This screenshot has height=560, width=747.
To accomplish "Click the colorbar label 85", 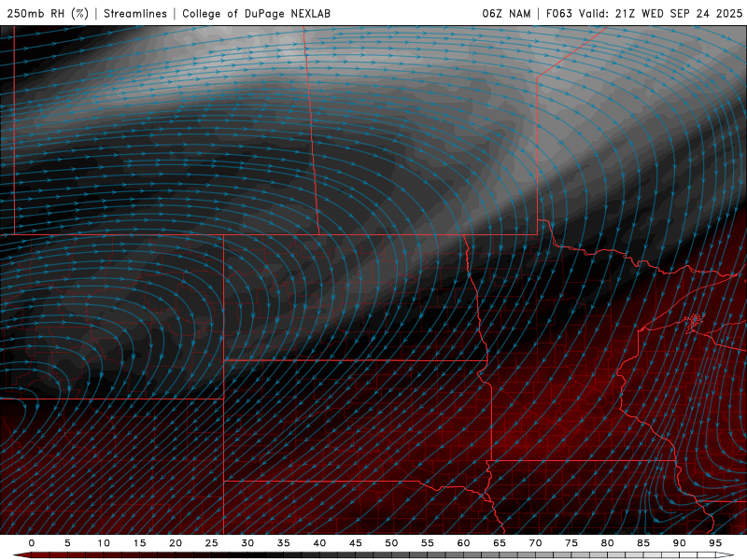I will click(643, 543).
